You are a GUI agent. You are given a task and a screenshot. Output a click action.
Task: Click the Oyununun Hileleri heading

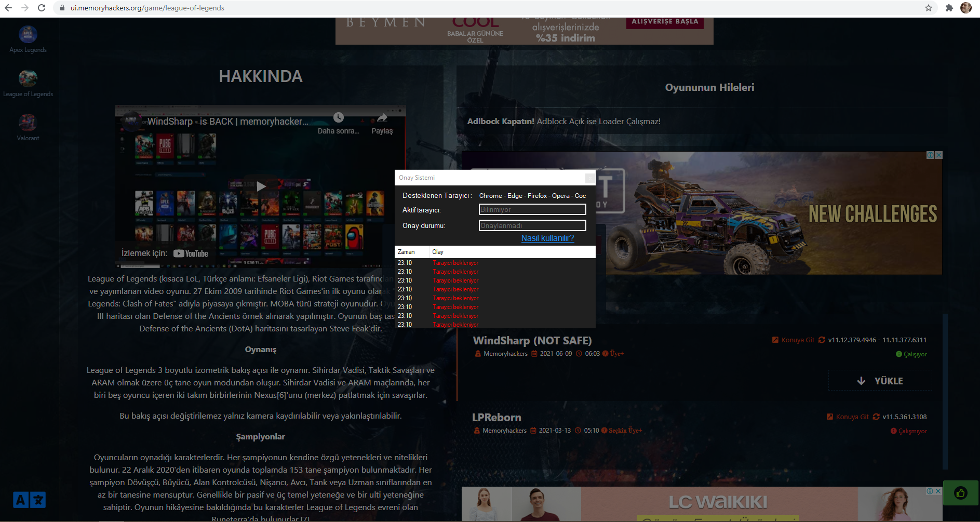pos(709,87)
